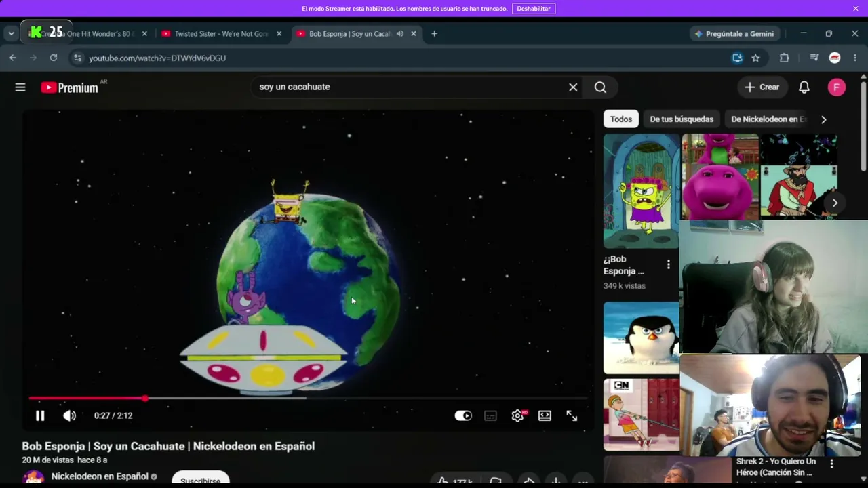Click the search magnifier button
Screen dimensions: 868x488
point(600,87)
